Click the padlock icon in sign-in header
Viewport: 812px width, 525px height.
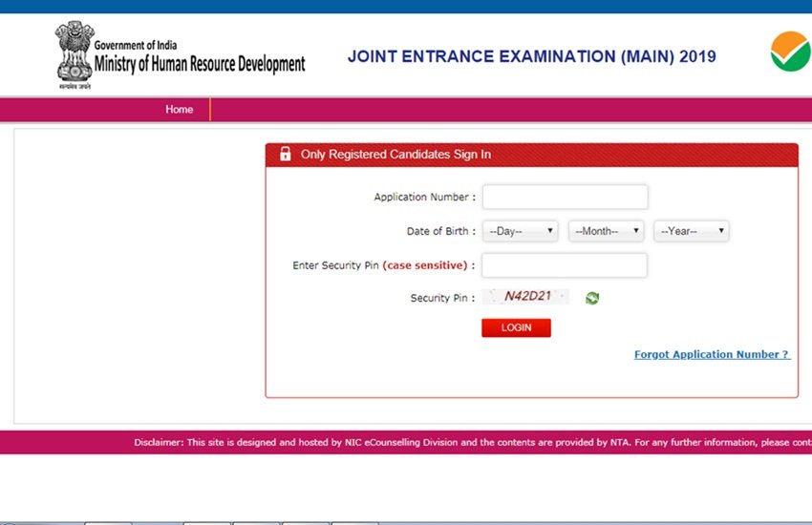point(285,155)
